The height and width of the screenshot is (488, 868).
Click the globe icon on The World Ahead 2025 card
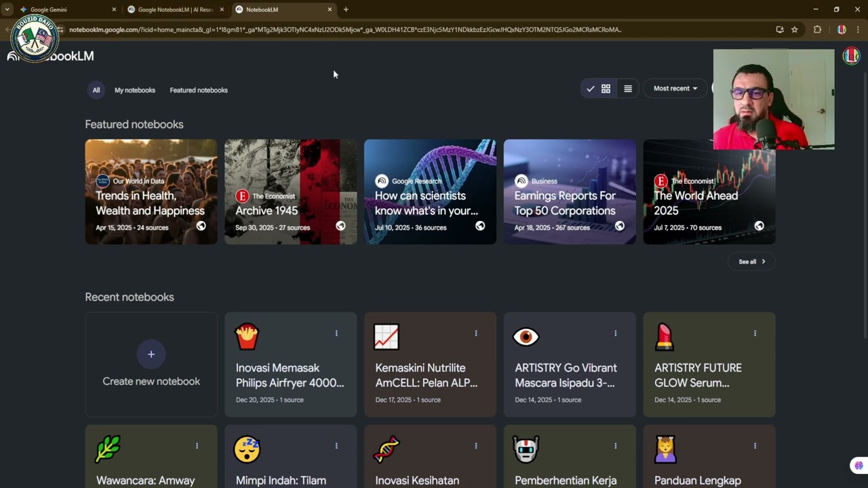tap(759, 226)
